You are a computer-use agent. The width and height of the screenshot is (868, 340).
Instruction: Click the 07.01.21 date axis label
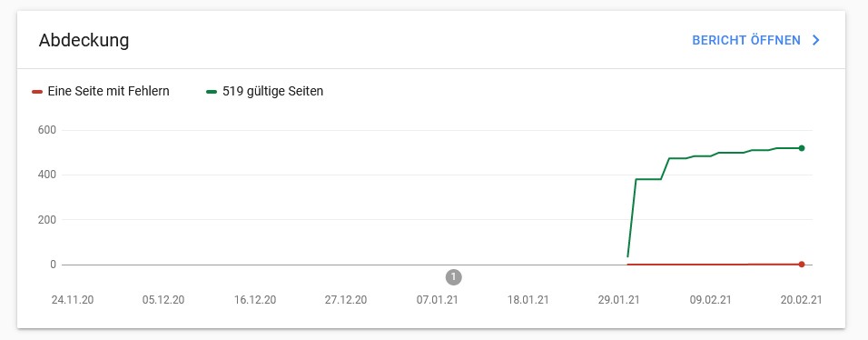pyautogui.click(x=437, y=300)
